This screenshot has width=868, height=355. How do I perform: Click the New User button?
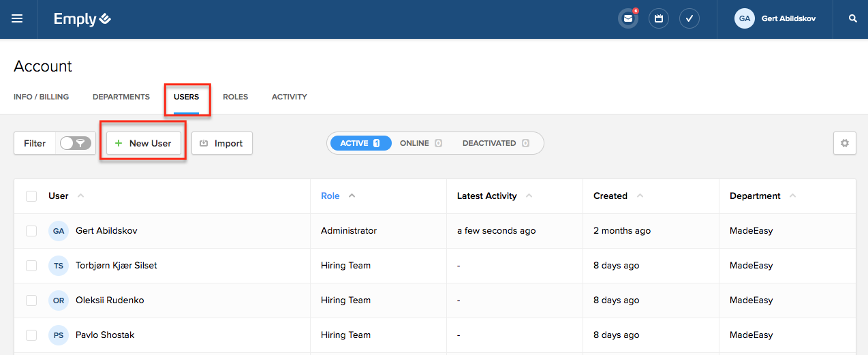click(x=143, y=143)
